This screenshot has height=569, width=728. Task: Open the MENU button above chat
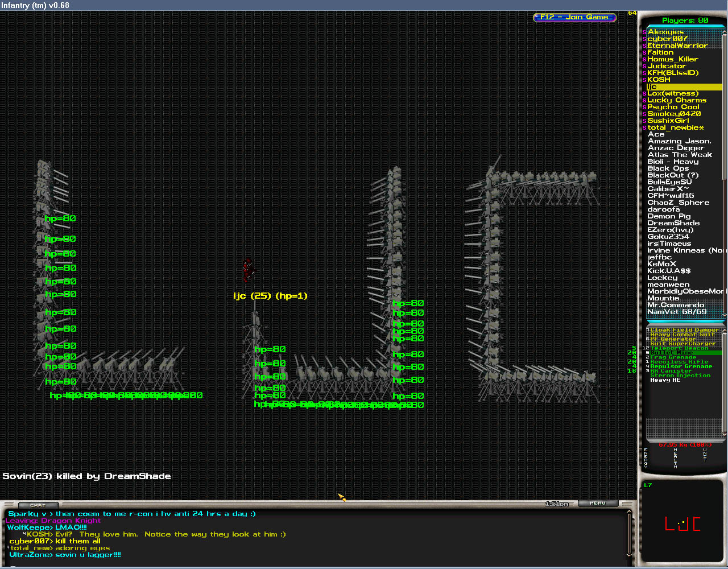(598, 503)
